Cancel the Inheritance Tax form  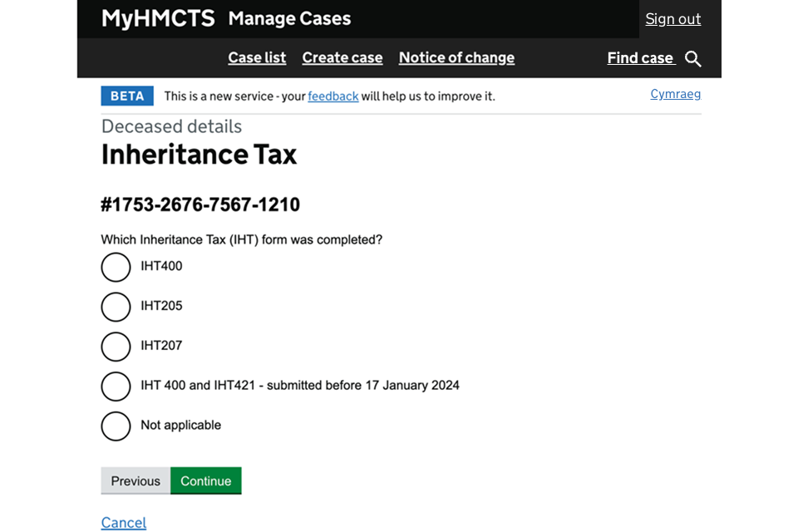click(123, 522)
